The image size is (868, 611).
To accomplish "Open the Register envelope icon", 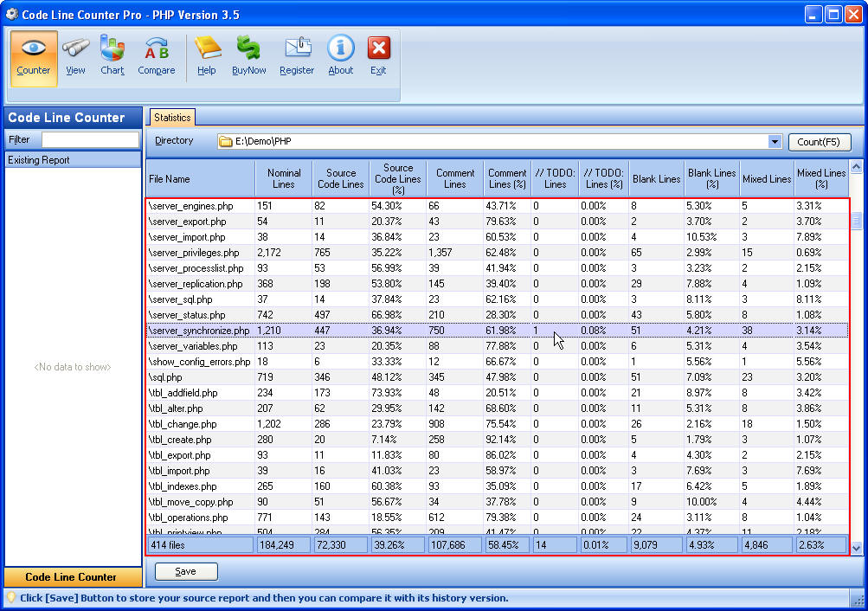I will tap(298, 48).
